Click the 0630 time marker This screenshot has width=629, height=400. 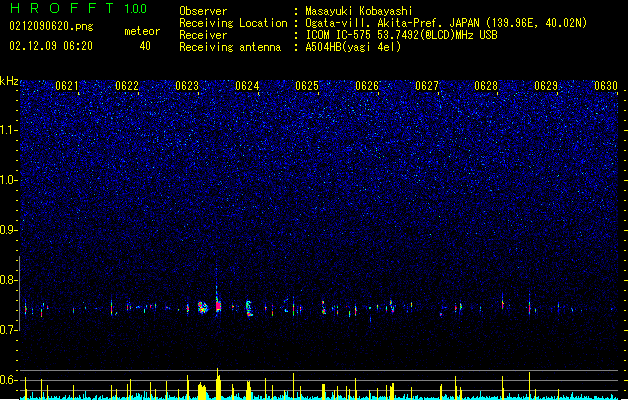click(606, 86)
